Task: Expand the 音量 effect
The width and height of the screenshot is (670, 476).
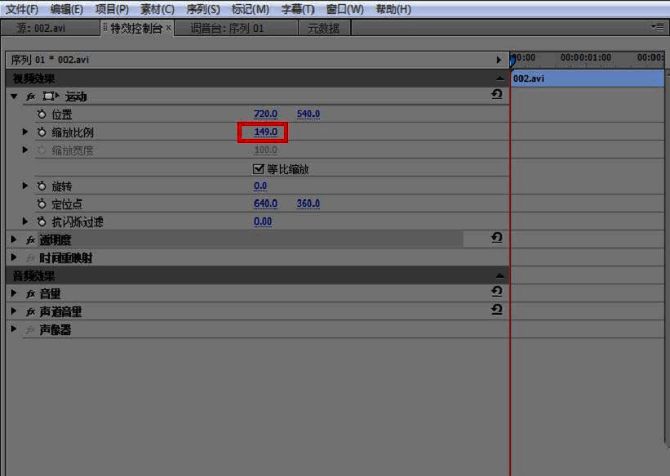Action: [x=14, y=293]
